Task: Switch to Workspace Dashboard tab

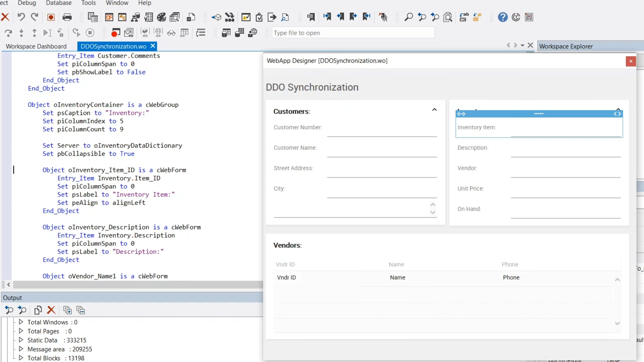Action: 36,46
